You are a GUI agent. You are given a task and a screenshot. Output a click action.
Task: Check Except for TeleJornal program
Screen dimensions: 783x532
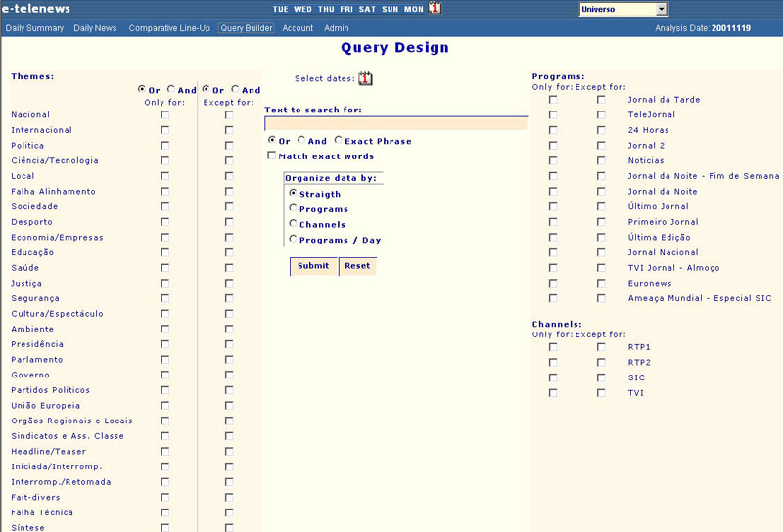(601, 114)
